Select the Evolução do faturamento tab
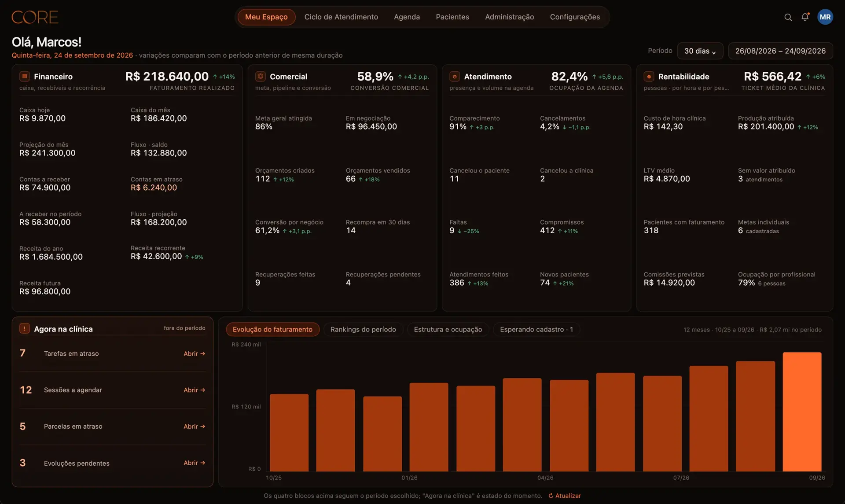Image resolution: width=845 pixels, height=504 pixels. tap(272, 329)
